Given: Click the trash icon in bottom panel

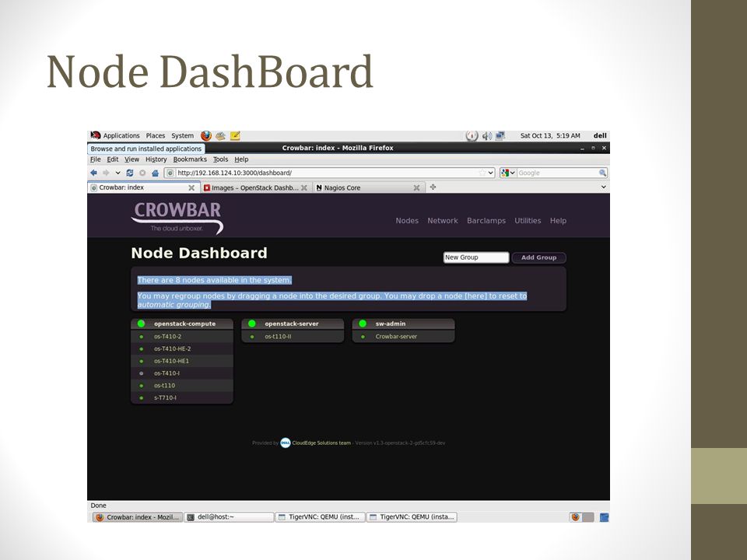Looking at the screenshot, I should (604, 517).
